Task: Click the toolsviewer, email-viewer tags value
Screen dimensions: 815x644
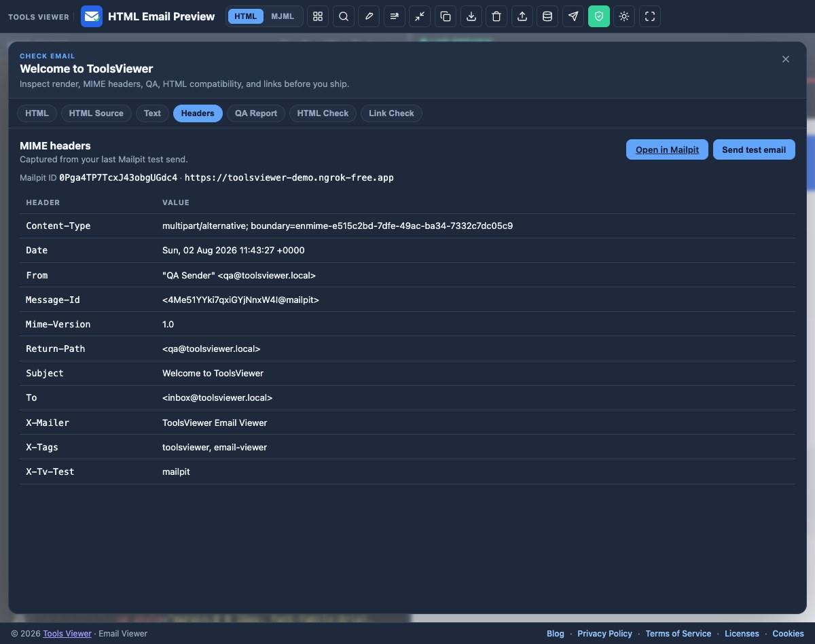Action: point(215,447)
